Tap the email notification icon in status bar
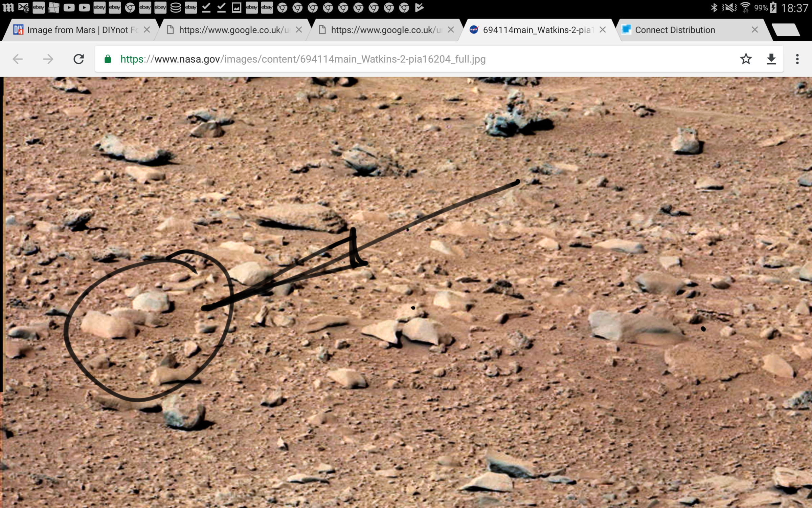The image size is (812, 508). click(x=23, y=7)
